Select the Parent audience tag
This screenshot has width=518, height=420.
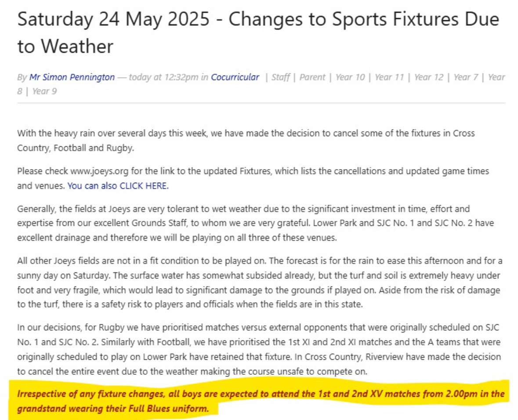click(x=312, y=77)
